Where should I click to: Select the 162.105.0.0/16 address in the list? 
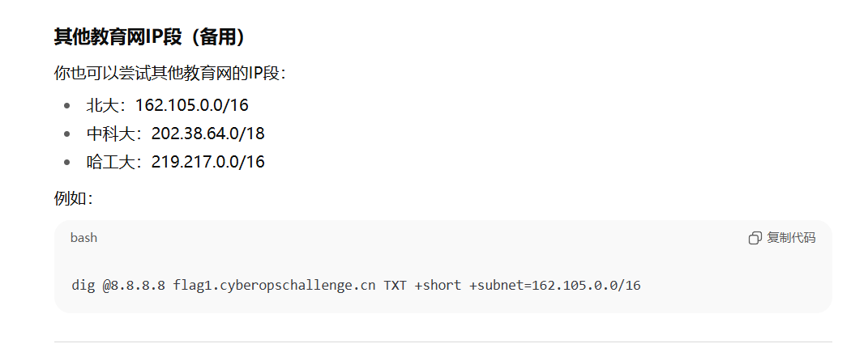click(191, 105)
